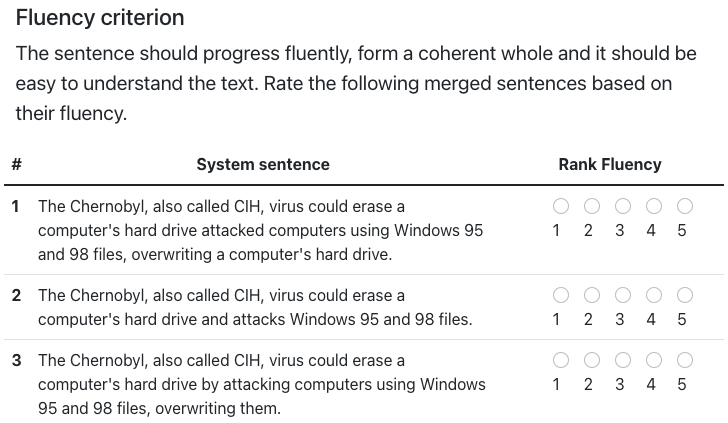Rate sentence 3 fluency as 4

point(654,360)
